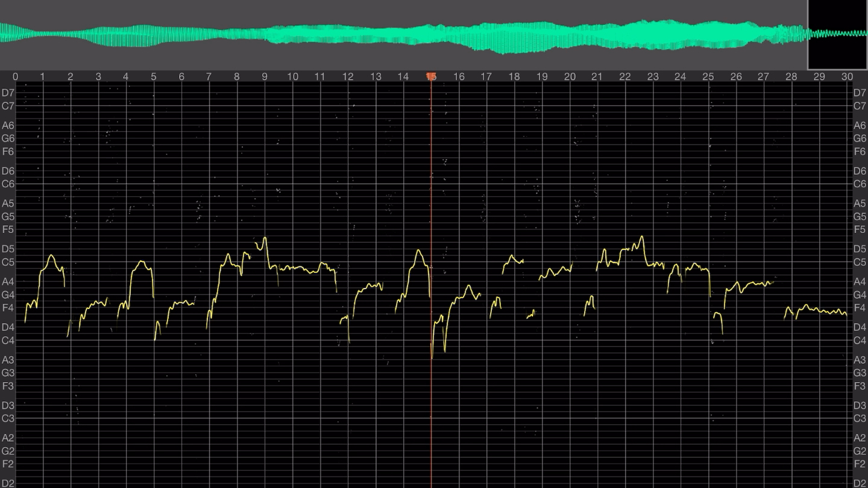Click the G5 pitch label on left axis
Image resolution: width=868 pixels, height=488 pixels.
click(8, 216)
